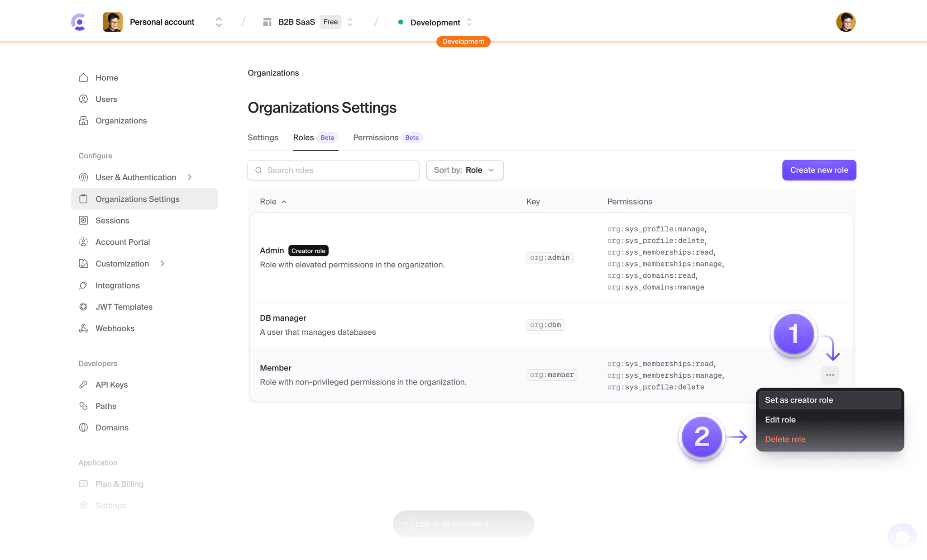The image size is (927, 560).
Task: Click the application Settings gear icon
Action: [83, 506]
